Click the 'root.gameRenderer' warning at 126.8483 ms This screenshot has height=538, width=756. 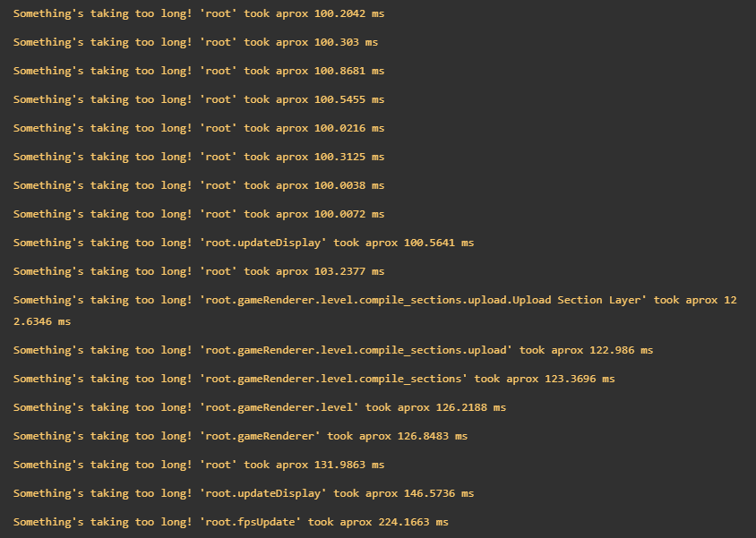pos(240,436)
